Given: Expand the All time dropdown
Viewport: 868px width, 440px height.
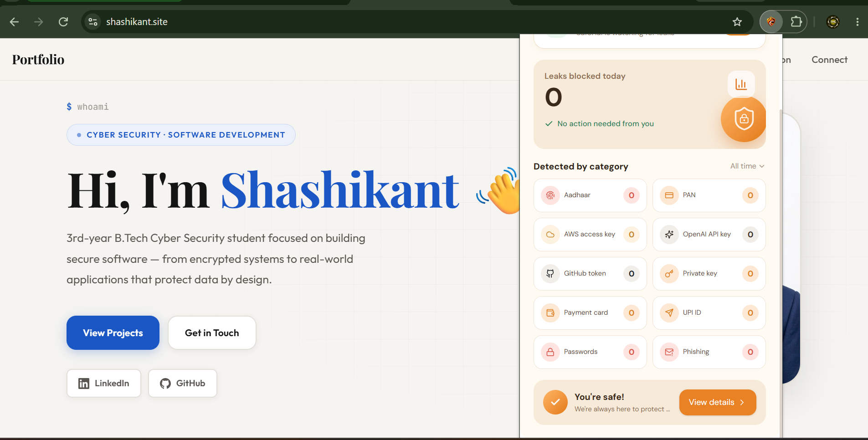Looking at the screenshot, I should click(x=747, y=166).
